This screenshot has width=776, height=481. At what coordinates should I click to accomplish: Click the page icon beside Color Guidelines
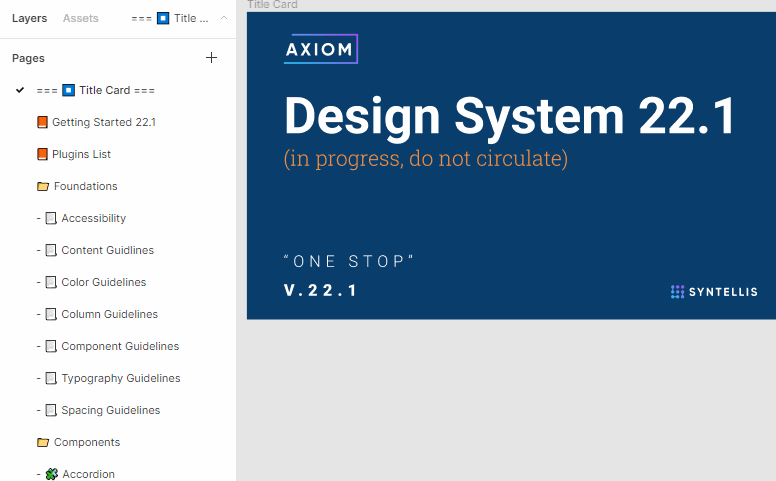[x=51, y=282]
